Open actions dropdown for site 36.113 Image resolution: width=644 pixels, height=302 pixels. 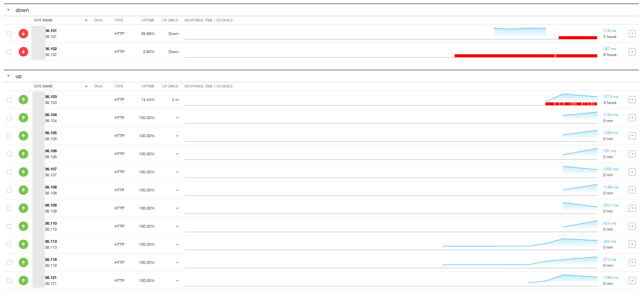(x=632, y=245)
